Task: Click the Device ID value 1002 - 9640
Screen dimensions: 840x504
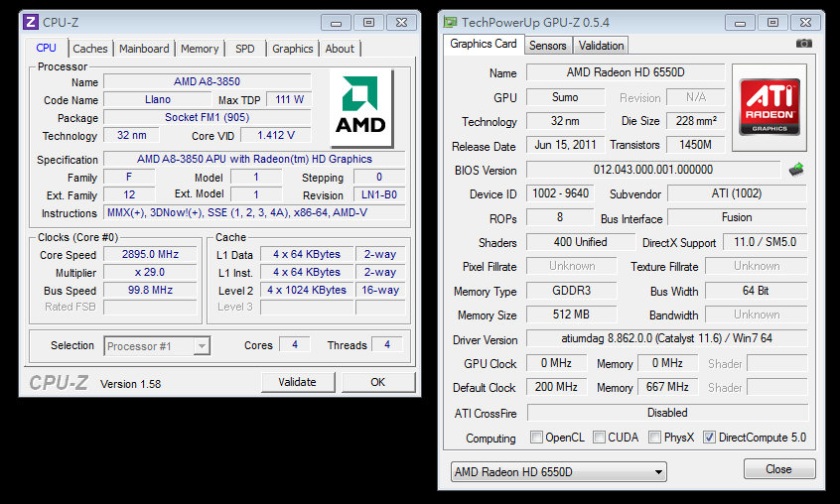Action: pos(561,193)
